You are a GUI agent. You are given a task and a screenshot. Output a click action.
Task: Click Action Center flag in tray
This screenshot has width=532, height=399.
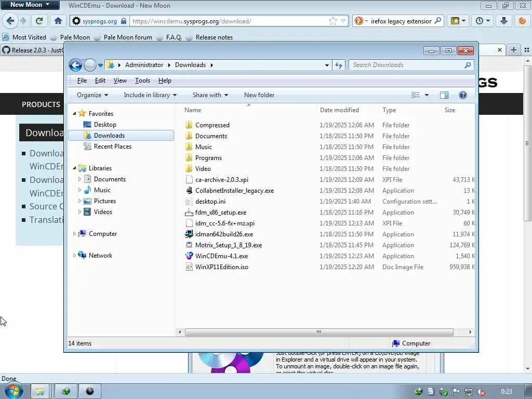(x=456, y=392)
